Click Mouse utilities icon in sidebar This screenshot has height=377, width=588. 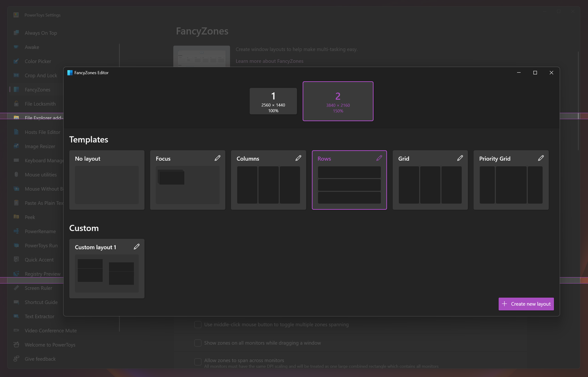pyautogui.click(x=16, y=175)
